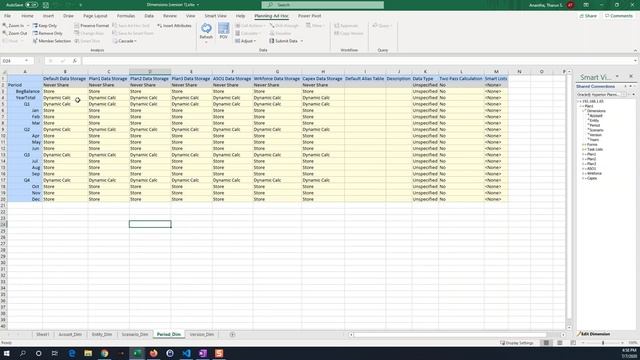Adjust the zoom slider in status bar

(x=603, y=343)
